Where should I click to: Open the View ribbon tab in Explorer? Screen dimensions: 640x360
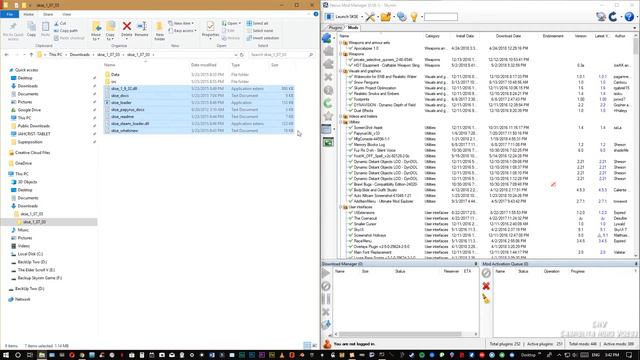click(x=67, y=14)
